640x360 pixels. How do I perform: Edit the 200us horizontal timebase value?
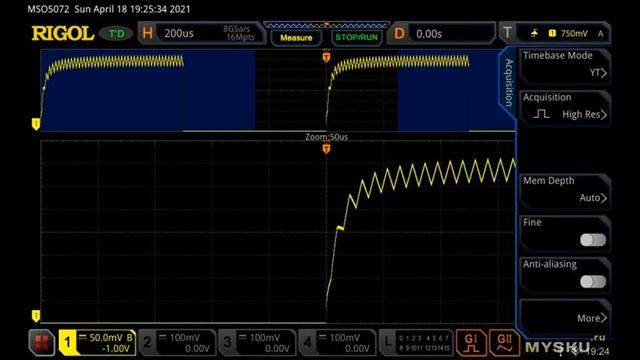pos(179,33)
